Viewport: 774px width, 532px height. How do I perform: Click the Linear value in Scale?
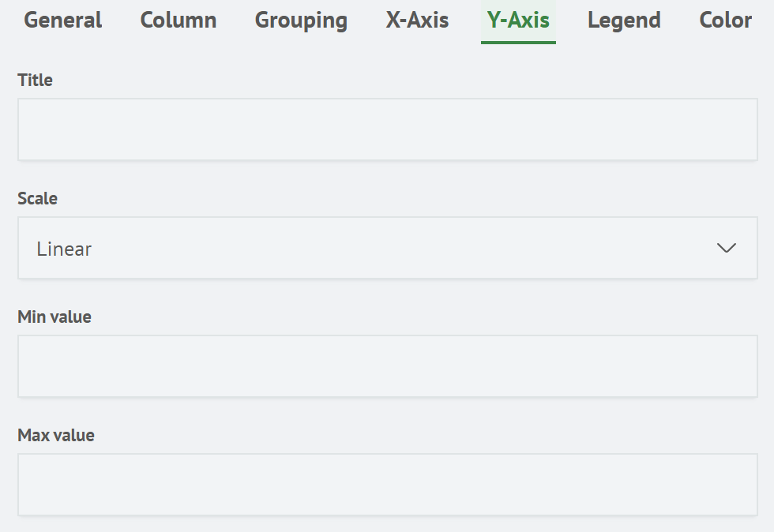click(65, 249)
